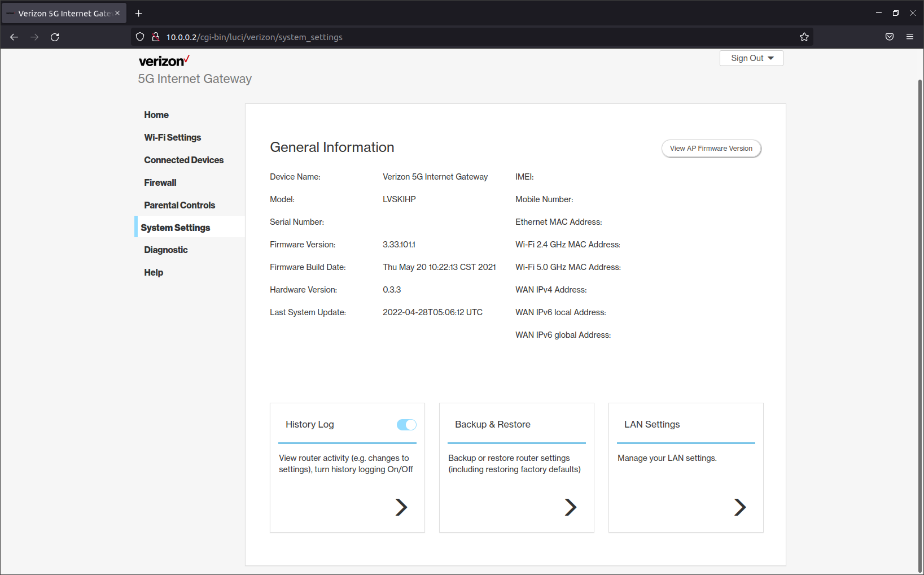924x575 pixels.
Task: Click the Backup & Restore card title
Action: pyautogui.click(x=493, y=424)
